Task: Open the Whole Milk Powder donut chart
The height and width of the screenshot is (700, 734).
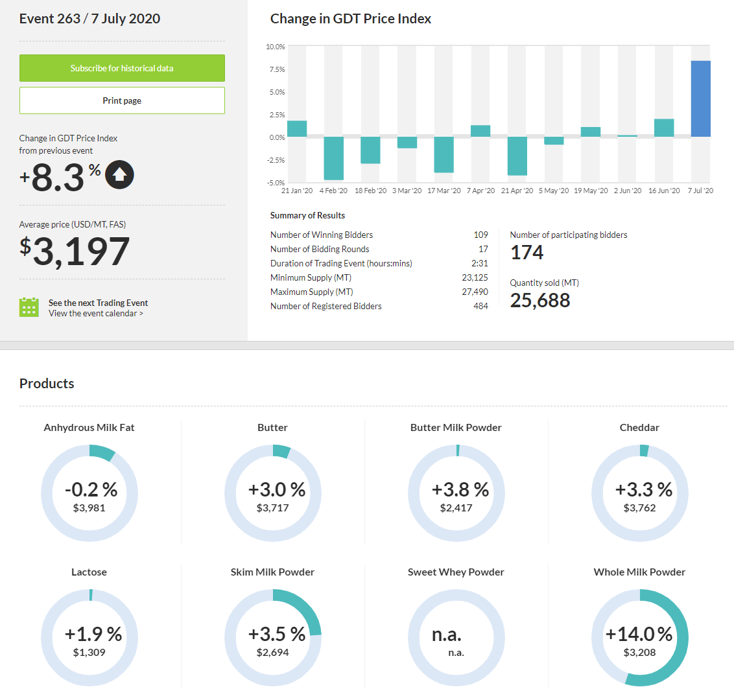Action: (x=640, y=638)
